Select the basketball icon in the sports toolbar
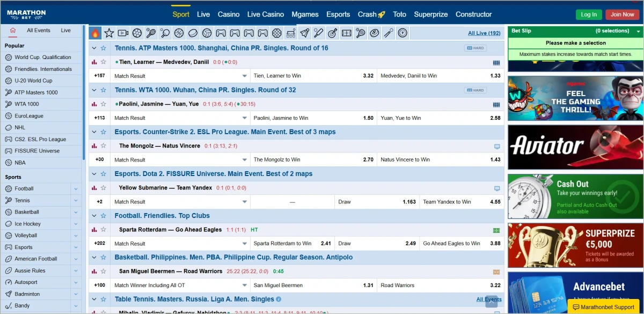644x314 pixels. click(x=178, y=33)
